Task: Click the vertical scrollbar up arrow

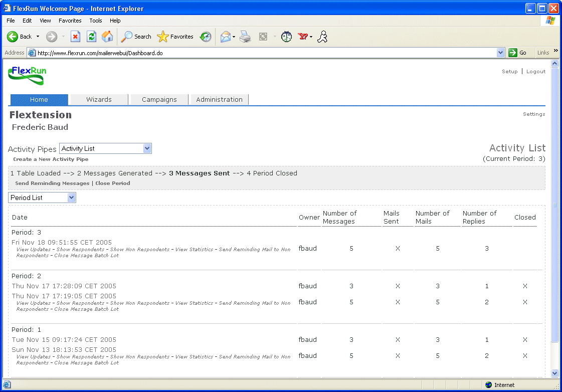Action: 555,64
